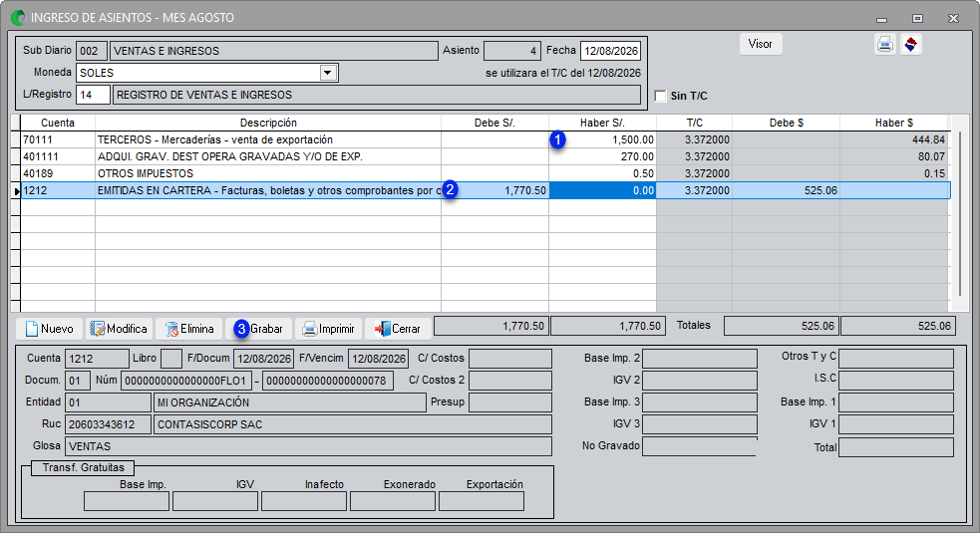Click the Cuenta field showing 1212 in detail panel
Image resolution: width=980 pixels, height=533 pixels.
point(97,359)
